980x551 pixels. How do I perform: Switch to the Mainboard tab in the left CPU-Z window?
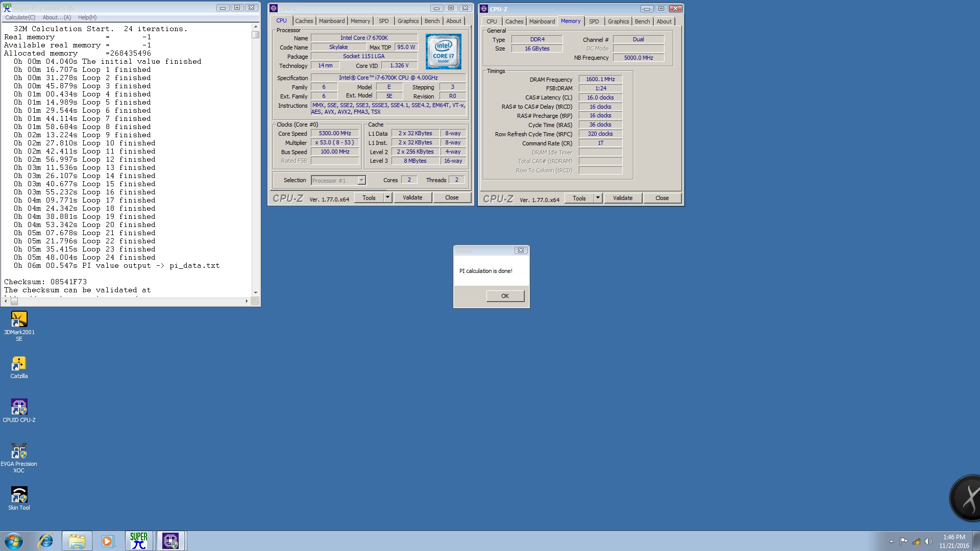tap(332, 21)
